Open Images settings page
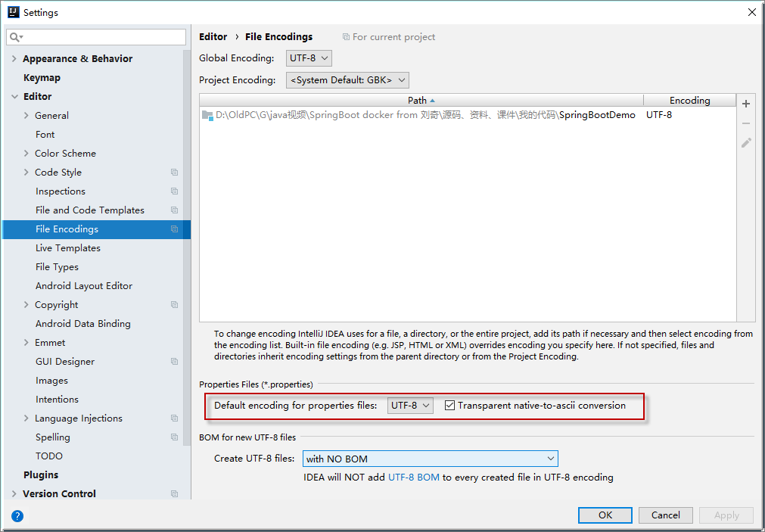765x532 pixels. pyautogui.click(x=51, y=381)
